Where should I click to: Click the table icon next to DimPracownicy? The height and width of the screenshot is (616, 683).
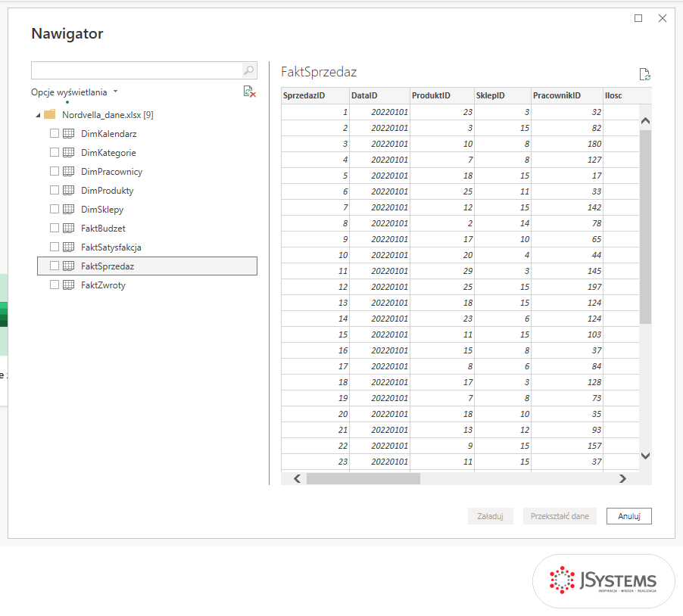tap(68, 172)
